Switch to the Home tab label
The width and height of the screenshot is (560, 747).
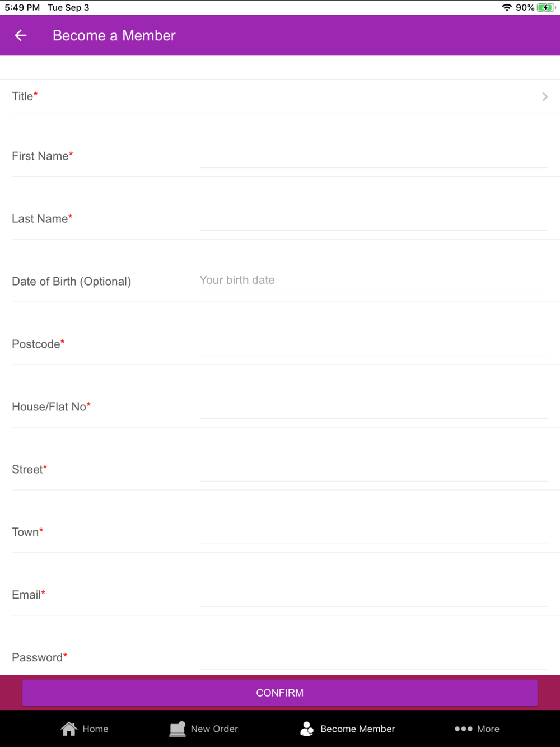pyautogui.click(x=95, y=729)
